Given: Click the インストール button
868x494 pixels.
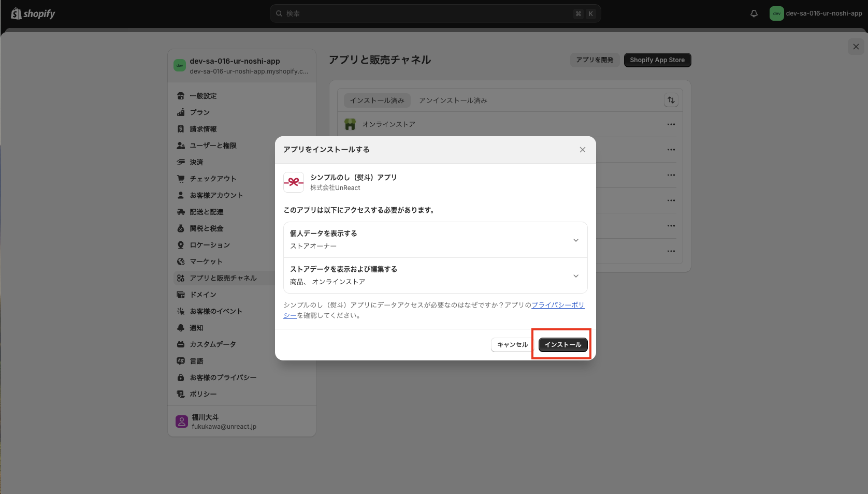Looking at the screenshot, I should coord(563,344).
